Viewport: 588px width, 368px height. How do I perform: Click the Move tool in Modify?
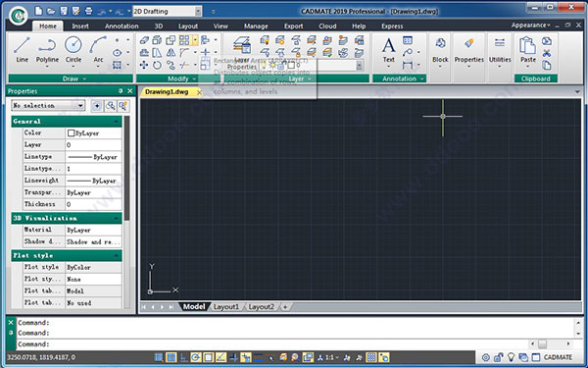point(144,65)
